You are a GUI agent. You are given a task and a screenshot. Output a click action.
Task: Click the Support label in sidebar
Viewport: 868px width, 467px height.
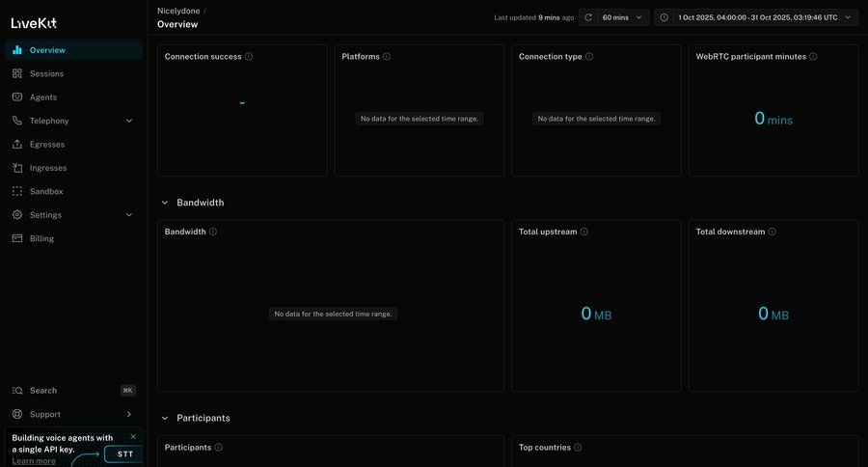(44, 414)
